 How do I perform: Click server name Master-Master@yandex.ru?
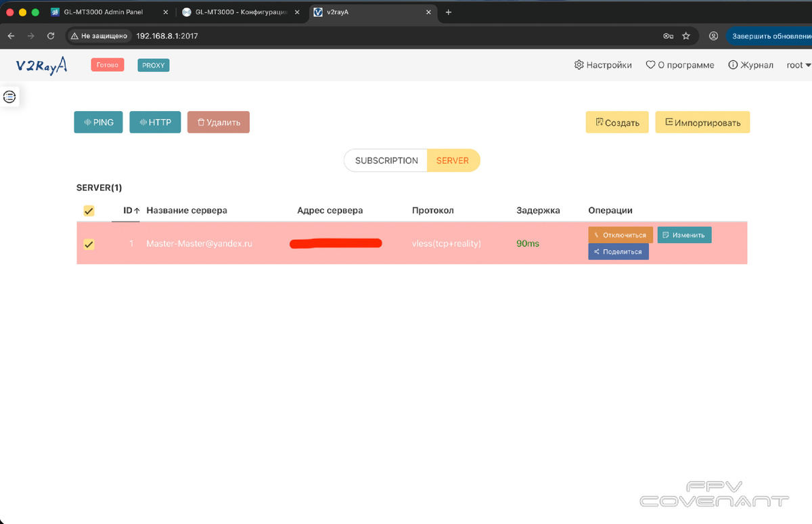tap(199, 243)
